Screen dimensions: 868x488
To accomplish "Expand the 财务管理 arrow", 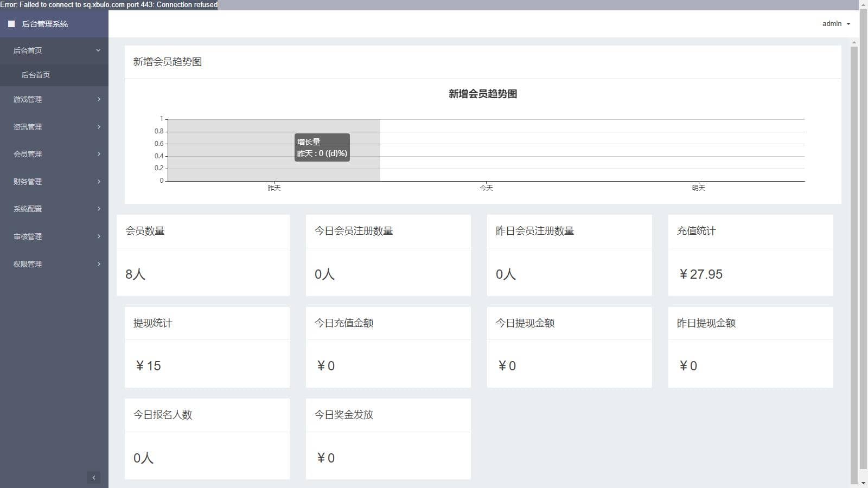I will point(99,182).
